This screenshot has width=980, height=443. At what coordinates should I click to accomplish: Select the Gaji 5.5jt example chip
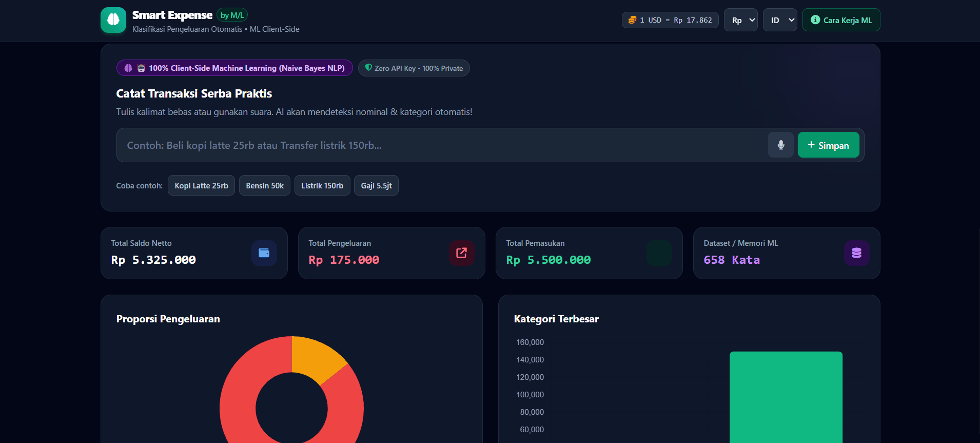(376, 185)
